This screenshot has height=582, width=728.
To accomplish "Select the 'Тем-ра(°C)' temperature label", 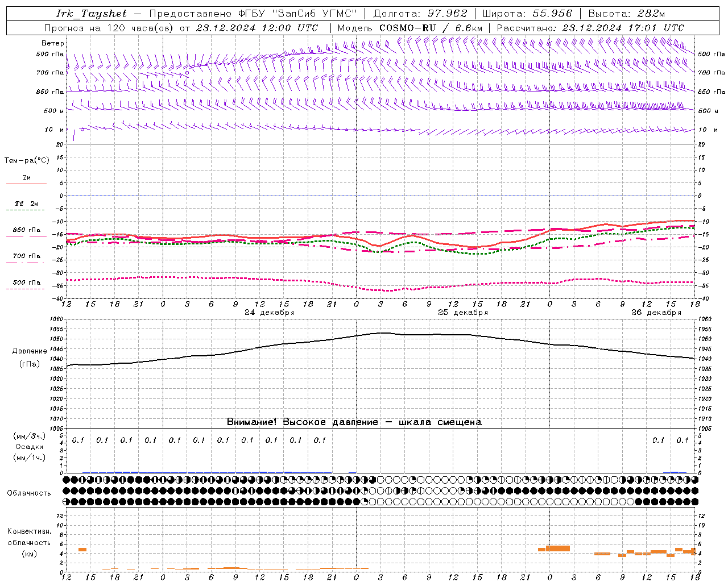I will pos(27,161).
